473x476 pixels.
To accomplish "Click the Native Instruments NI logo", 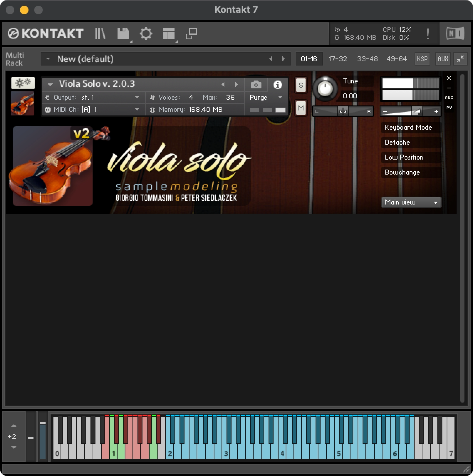I will click(455, 33).
